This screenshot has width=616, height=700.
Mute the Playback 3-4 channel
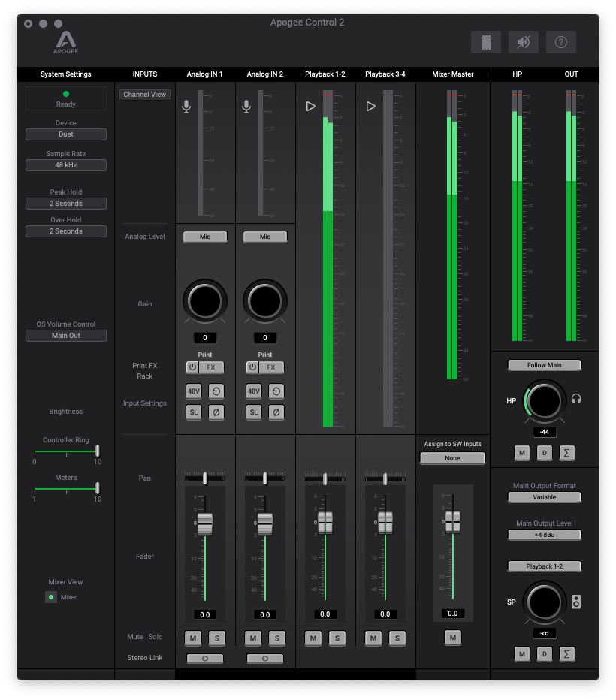[x=373, y=638]
